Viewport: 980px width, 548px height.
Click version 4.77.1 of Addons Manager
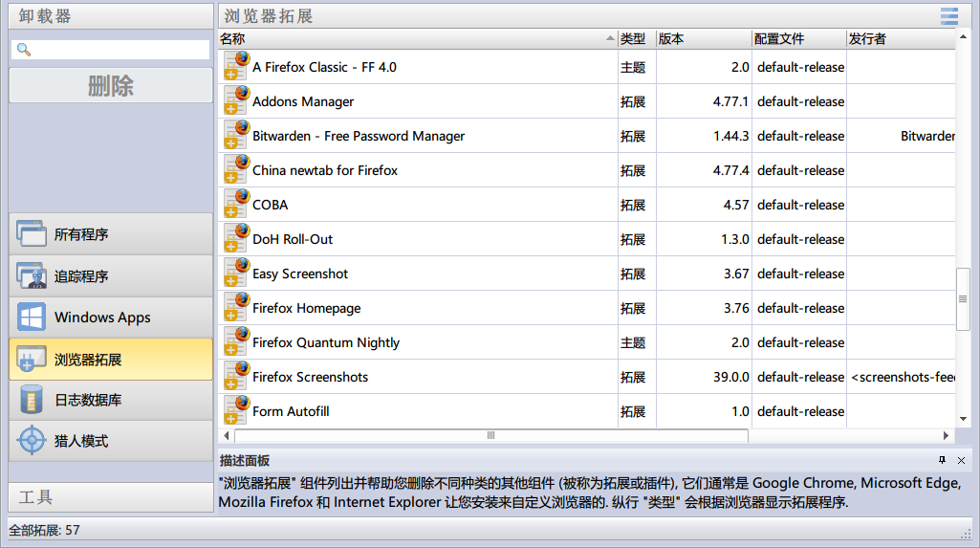click(x=730, y=101)
